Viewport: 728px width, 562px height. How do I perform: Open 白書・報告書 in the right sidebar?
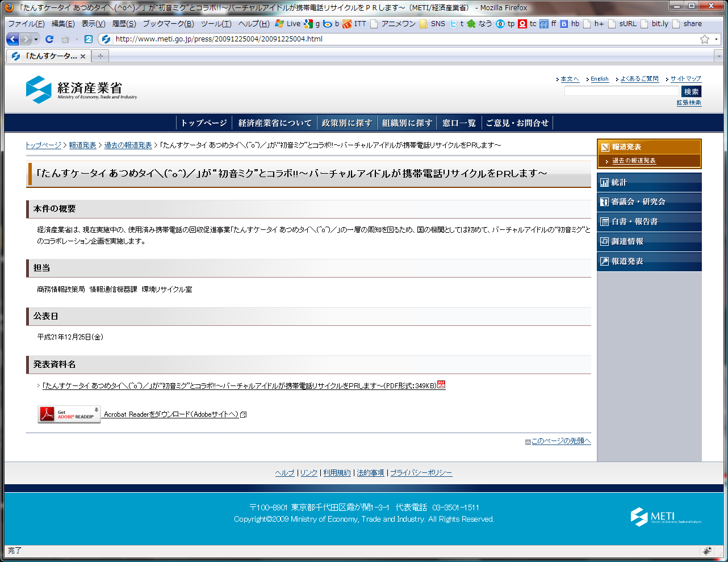(649, 221)
